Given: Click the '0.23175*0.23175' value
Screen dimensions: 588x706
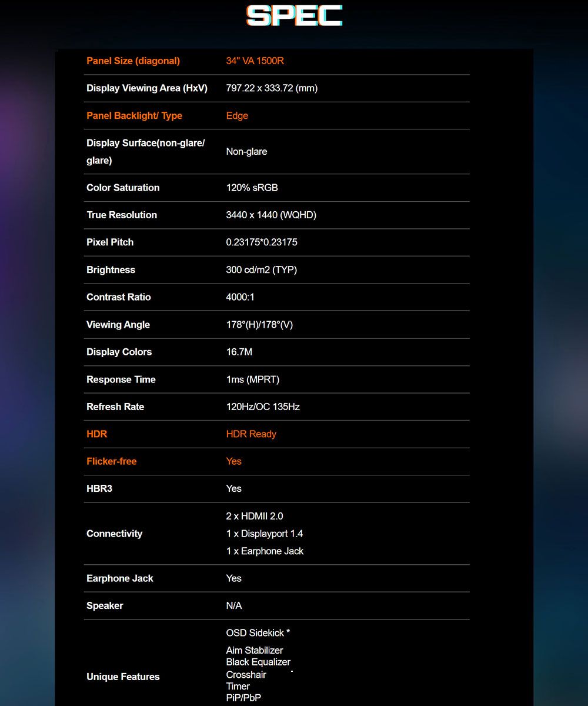Looking at the screenshot, I should 262,242.
